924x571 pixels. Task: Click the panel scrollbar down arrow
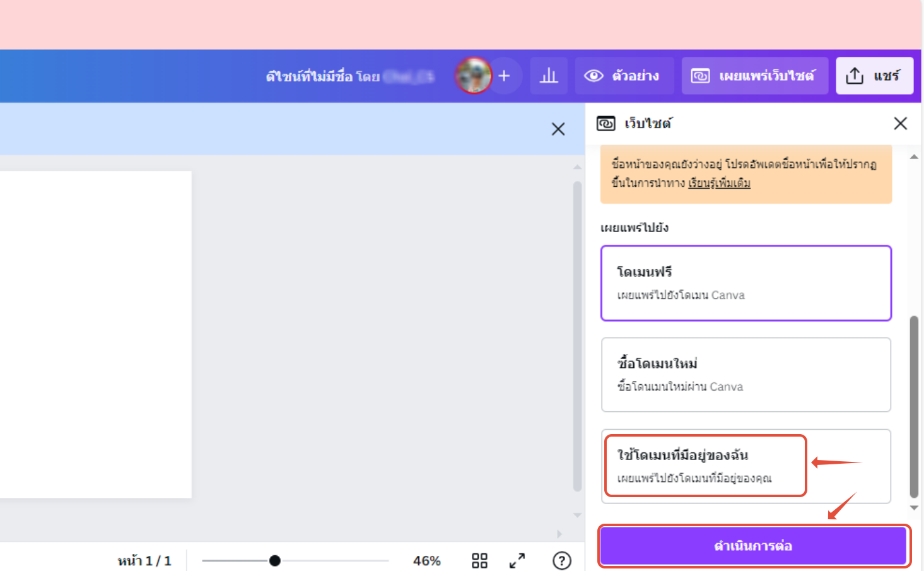[914, 508]
